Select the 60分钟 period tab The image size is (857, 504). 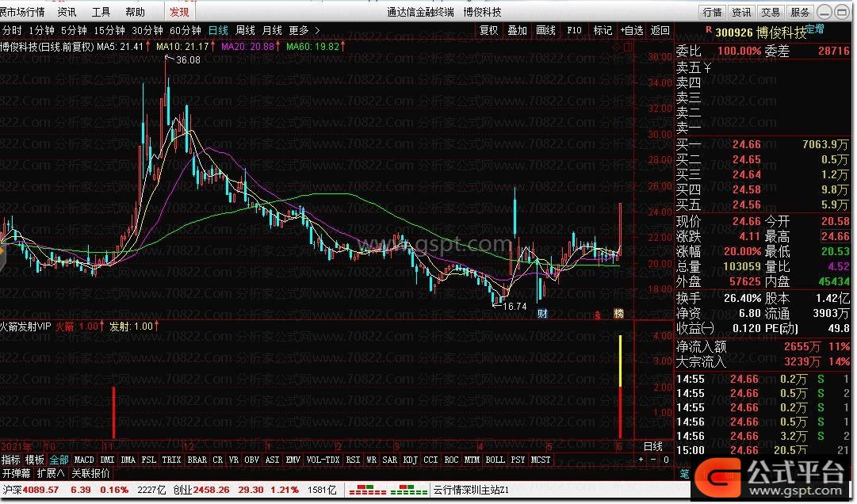tap(186, 31)
